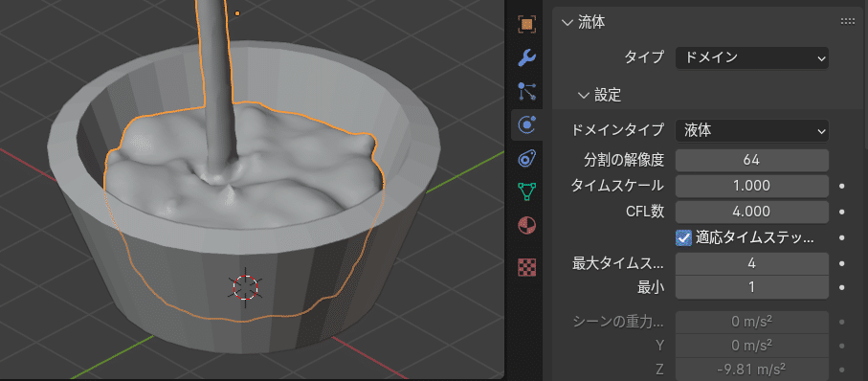Collapse the 流体 panel

pos(567,23)
